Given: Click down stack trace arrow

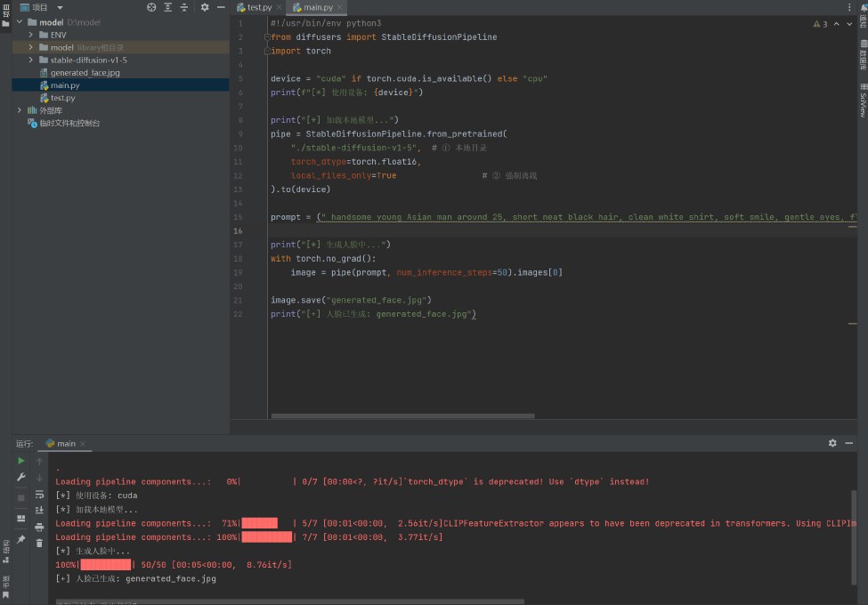Looking at the screenshot, I should point(39,477).
